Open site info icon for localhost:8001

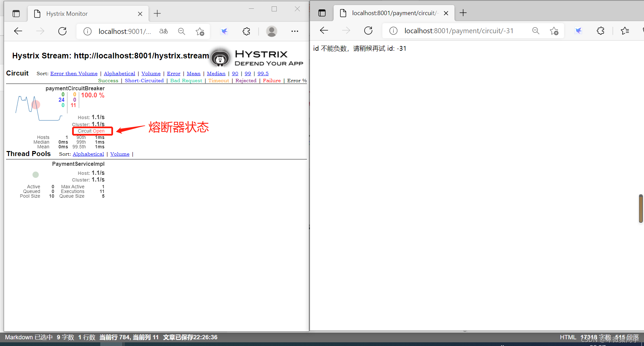coord(393,31)
